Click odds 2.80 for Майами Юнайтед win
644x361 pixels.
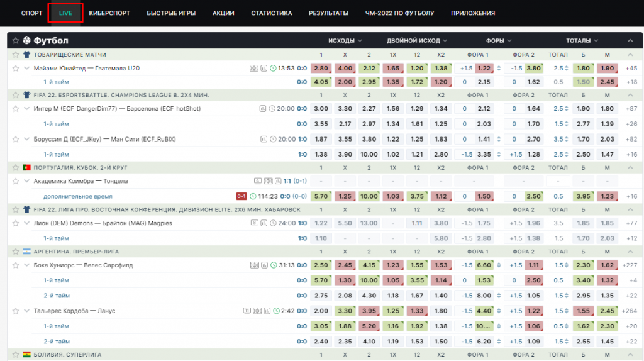pos(321,68)
